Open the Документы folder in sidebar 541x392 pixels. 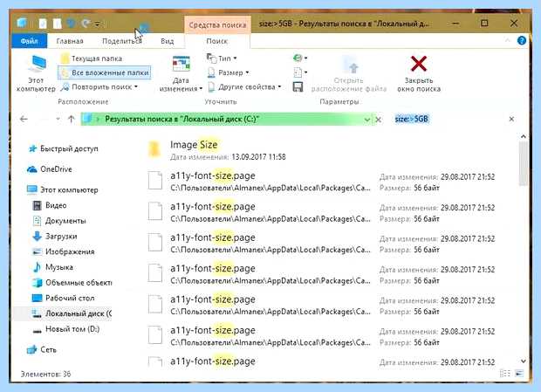click(x=59, y=221)
